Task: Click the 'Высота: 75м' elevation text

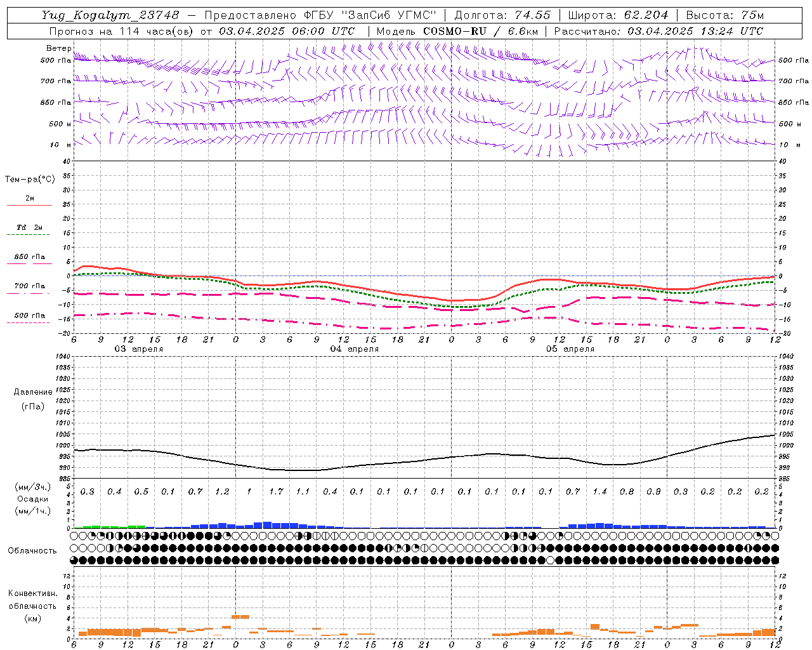Action: (x=725, y=15)
